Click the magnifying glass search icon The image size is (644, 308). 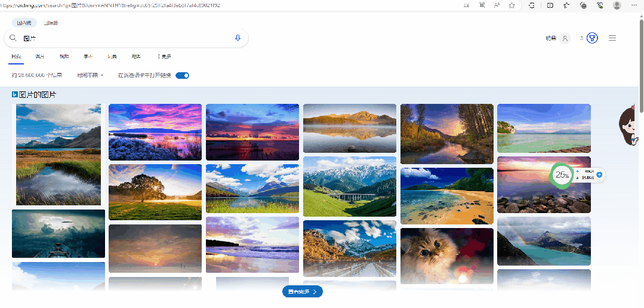(13, 38)
